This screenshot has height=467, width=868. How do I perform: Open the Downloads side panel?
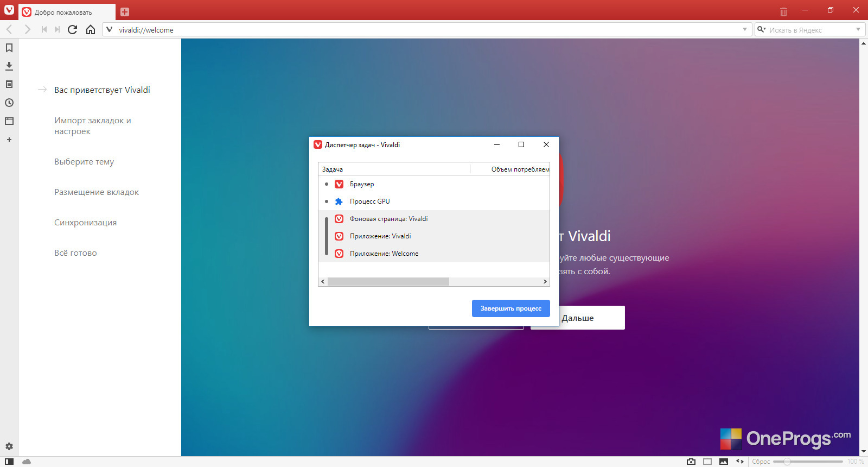click(9, 66)
